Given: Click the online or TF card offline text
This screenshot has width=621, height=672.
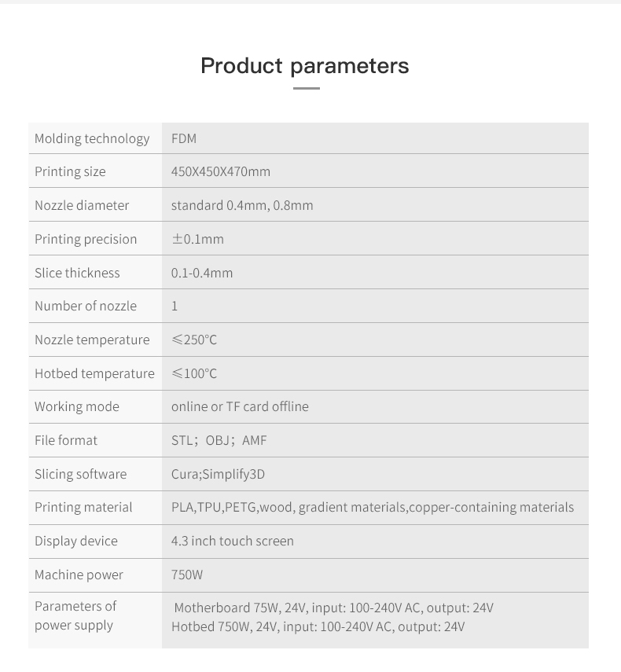Looking at the screenshot, I should click(240, 406).
